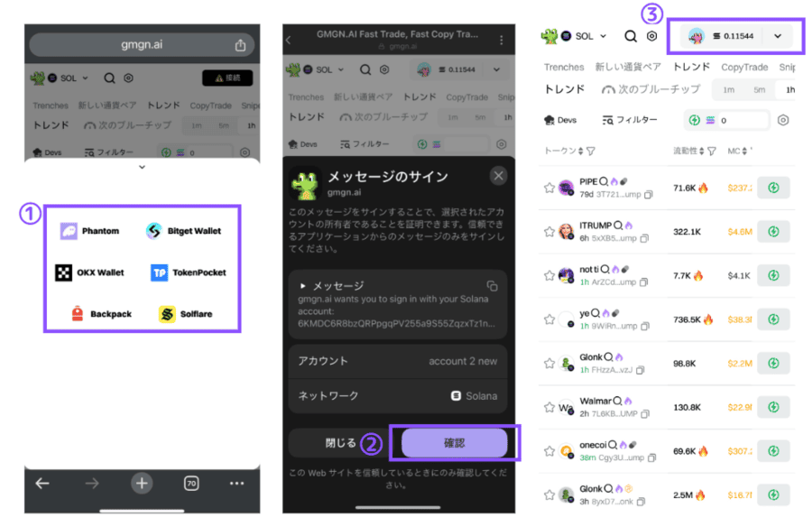Image resolution: width=812 pixels, height=517 pixels.
Task: Quick buy not ti token
Action: pos(773,275)
